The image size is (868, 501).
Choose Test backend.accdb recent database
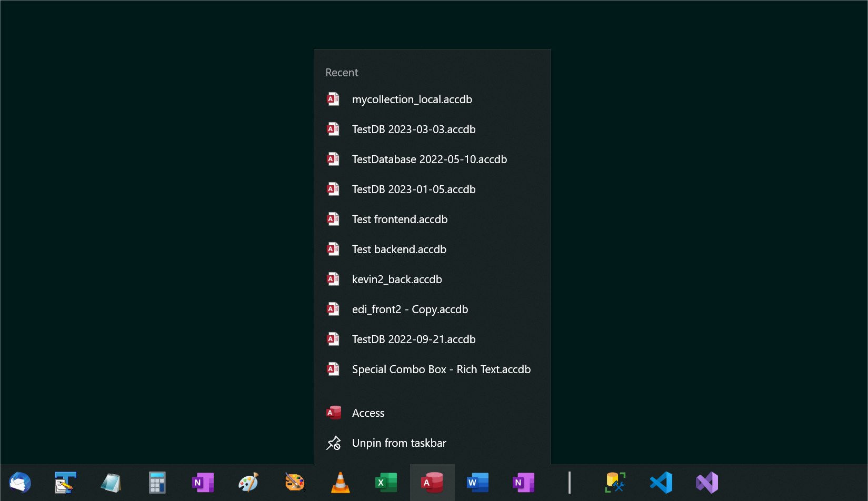pyautogui.click(x=399, y=249)
